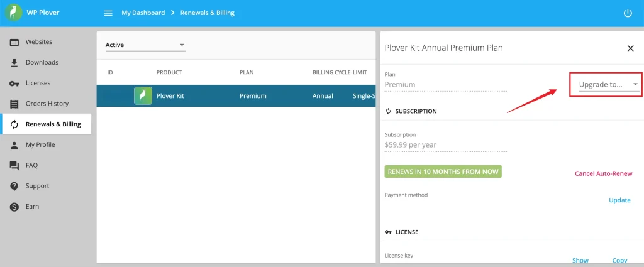Image resolution: width=644 pixels, height=267 pixels.
Task: Click the WP Plover bird logo
Action: [x=14, y=13]
